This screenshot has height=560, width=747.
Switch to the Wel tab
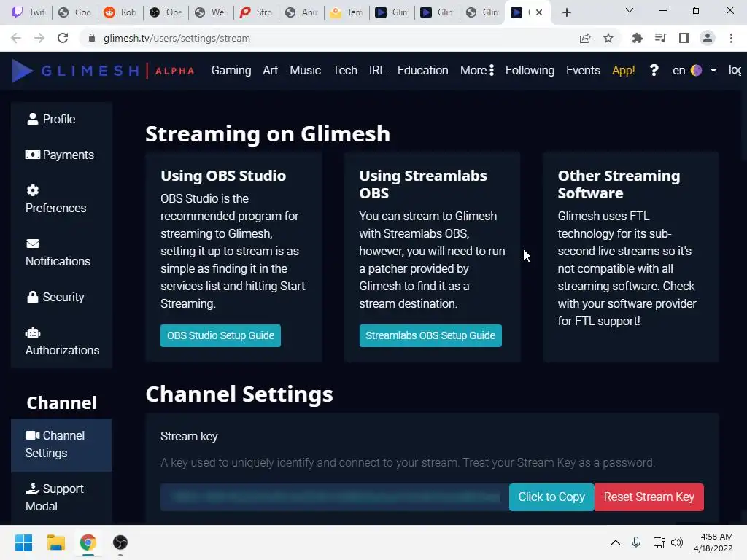point(210,12)
